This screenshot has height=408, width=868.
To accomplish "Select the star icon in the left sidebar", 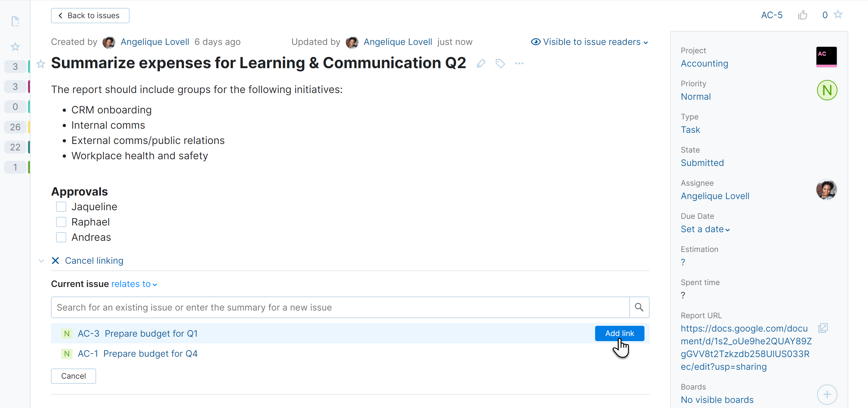I will point(15,47).
